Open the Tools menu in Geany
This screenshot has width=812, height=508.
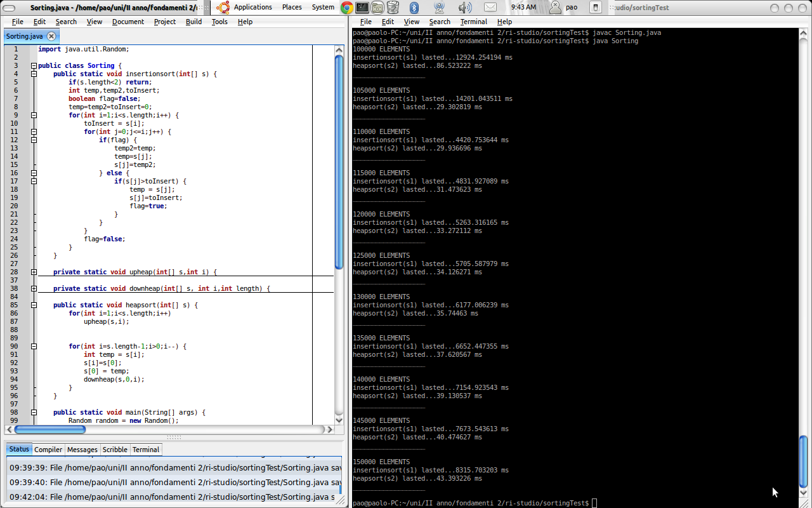coord(219,22)
